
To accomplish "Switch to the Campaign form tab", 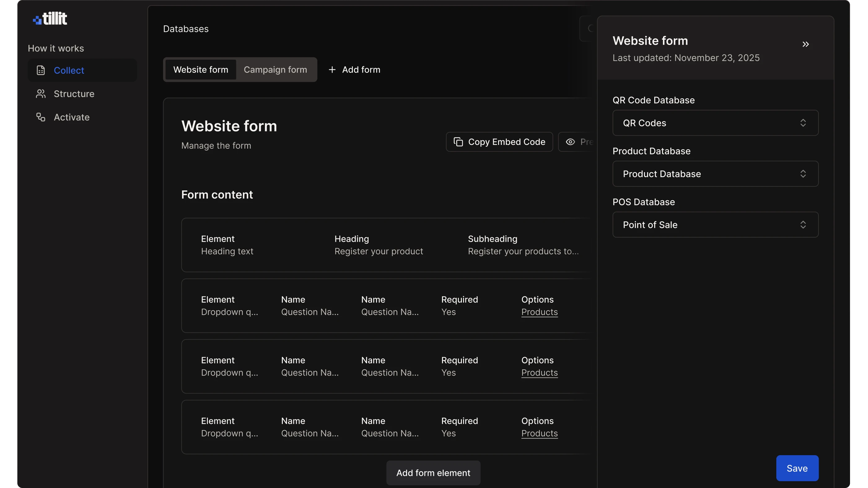I will point(275,70).
